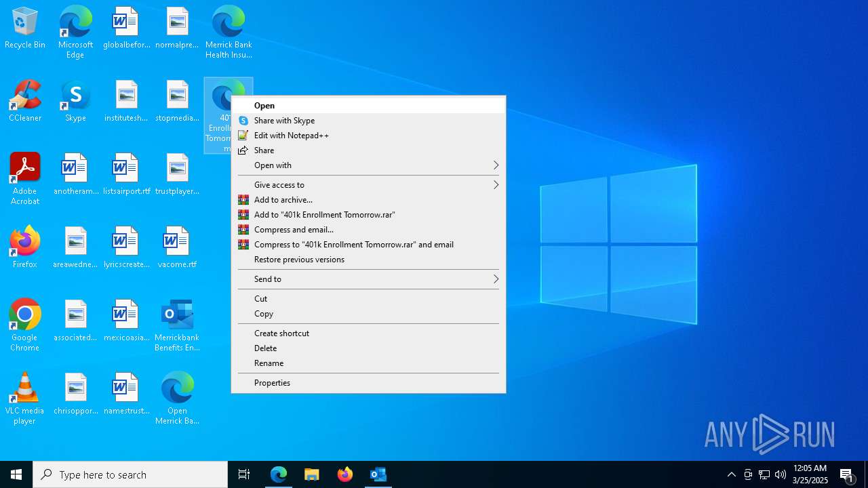Open the Recycle Bin desktop icon
The image size is (868, 488).
point(25,28)
